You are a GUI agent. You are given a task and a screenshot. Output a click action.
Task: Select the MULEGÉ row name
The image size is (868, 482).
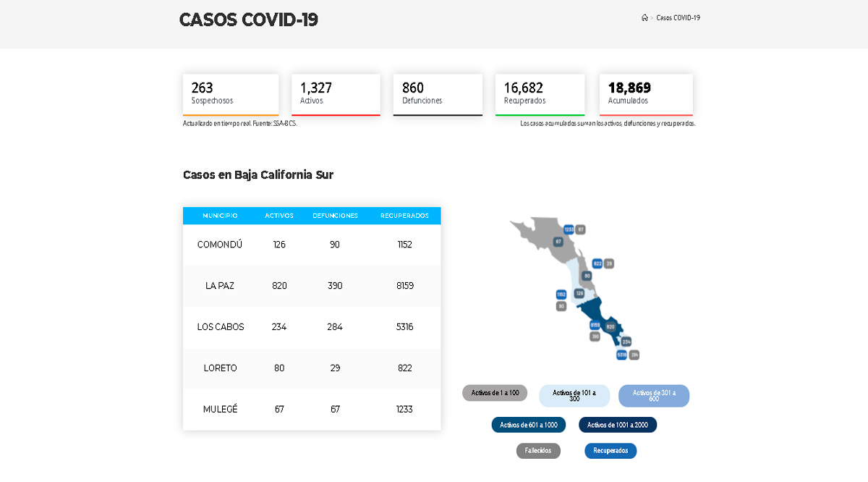point(220,410)
